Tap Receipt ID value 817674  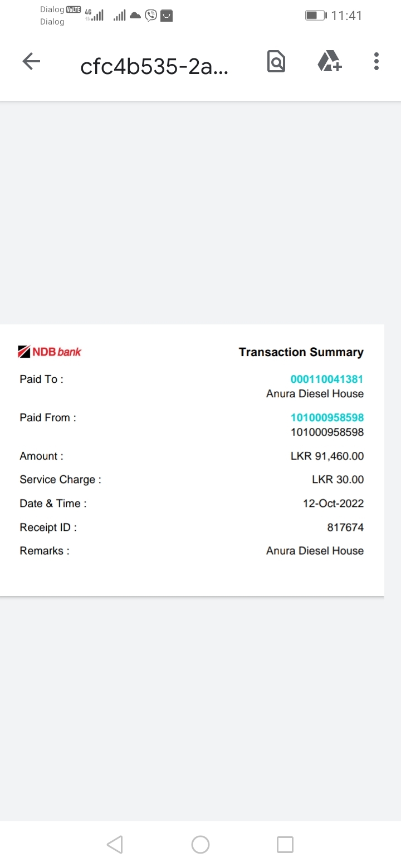click(345, 527)
